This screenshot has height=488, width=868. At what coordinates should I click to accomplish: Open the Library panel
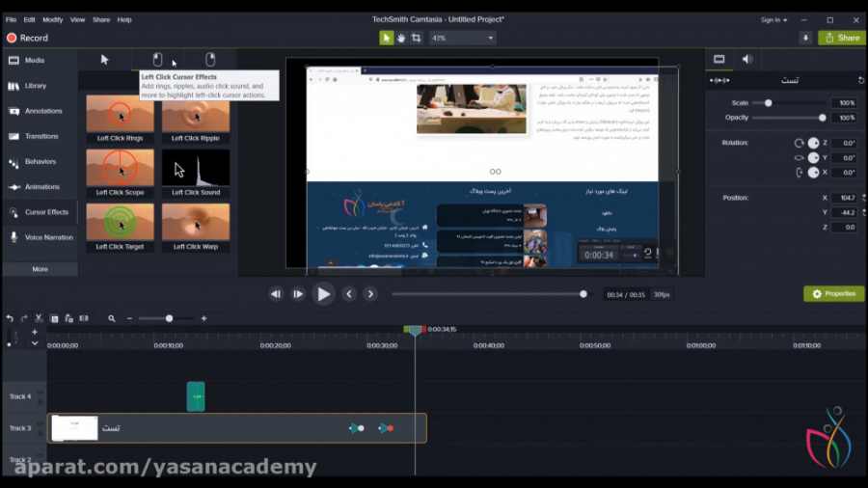tap(40, 86)
